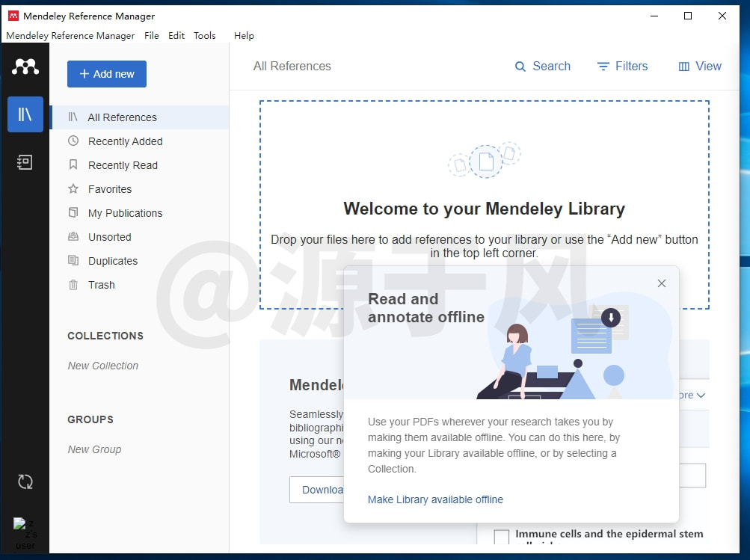Click the View columns icon
The height and width of the screenshot is (560, 750).
pos(684,67)
